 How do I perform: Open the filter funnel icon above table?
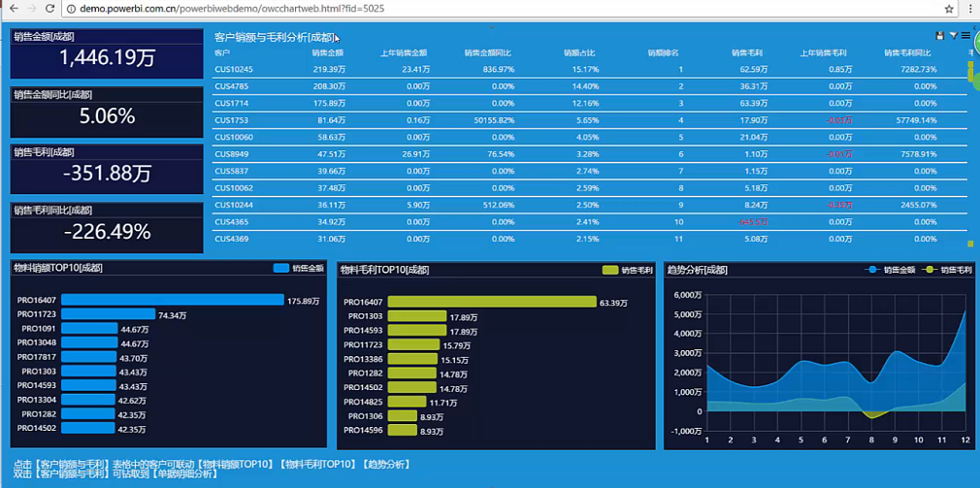click(x=953, y=36)
